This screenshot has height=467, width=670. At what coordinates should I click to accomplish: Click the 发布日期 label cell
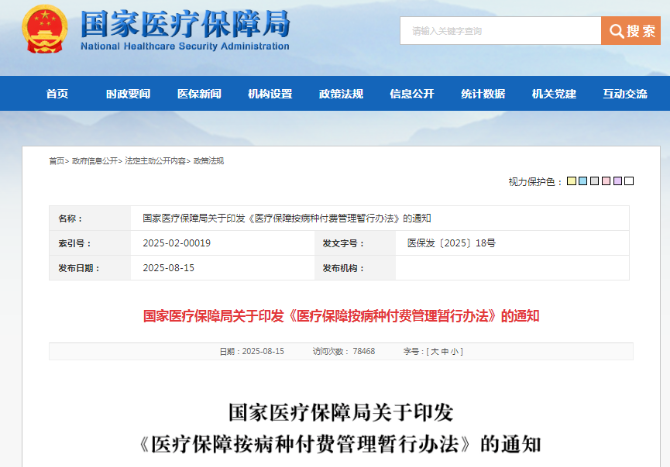point(90,268)
